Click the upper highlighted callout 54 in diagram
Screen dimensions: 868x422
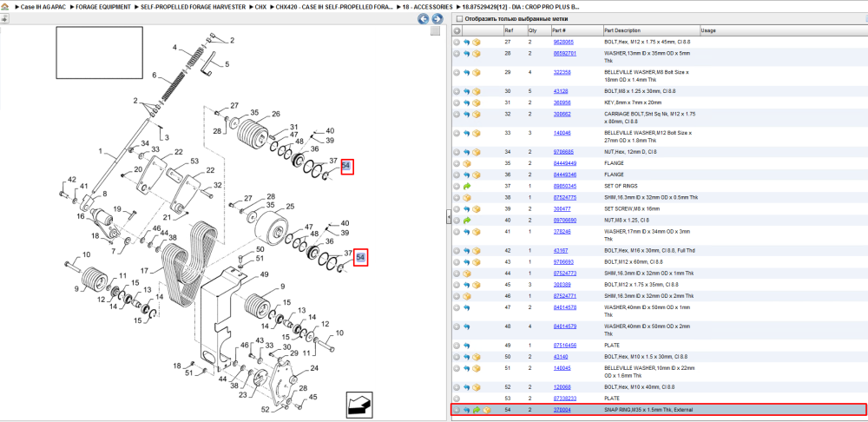(x=346, y=166)
